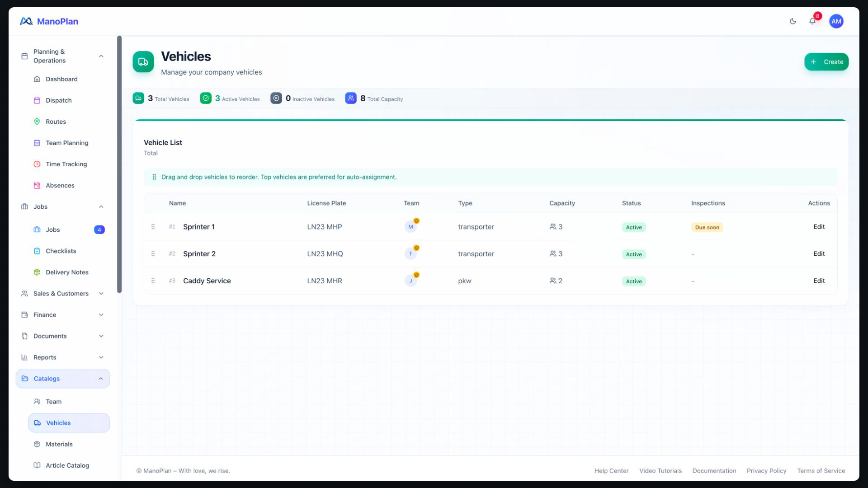Viewport: 868px width, 488px height.
Task: Open Privacy Policy link
Action: tap(766, 471)
